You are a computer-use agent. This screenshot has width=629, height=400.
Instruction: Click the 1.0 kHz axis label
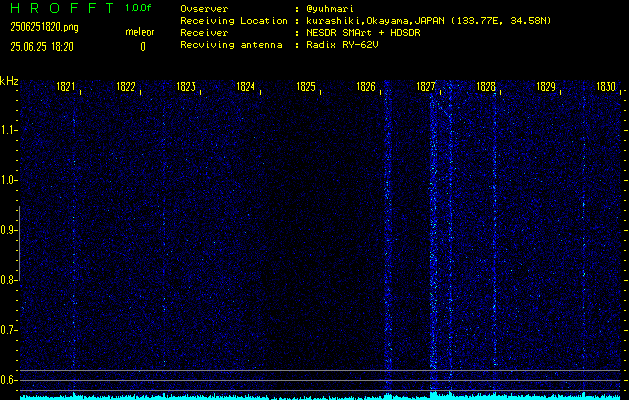[7, 180]
